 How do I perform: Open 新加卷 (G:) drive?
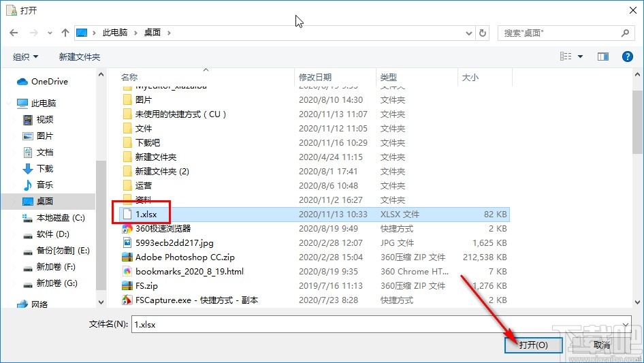point(50,283)
